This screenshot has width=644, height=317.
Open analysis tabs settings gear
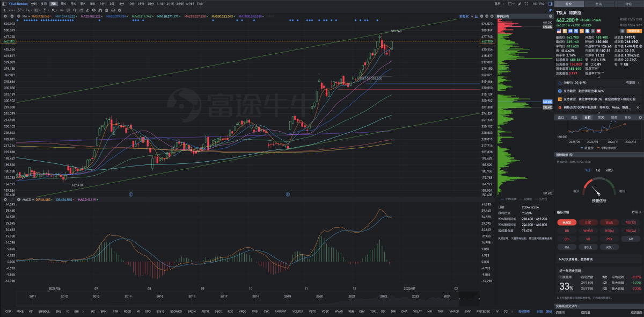coord(640,117)
